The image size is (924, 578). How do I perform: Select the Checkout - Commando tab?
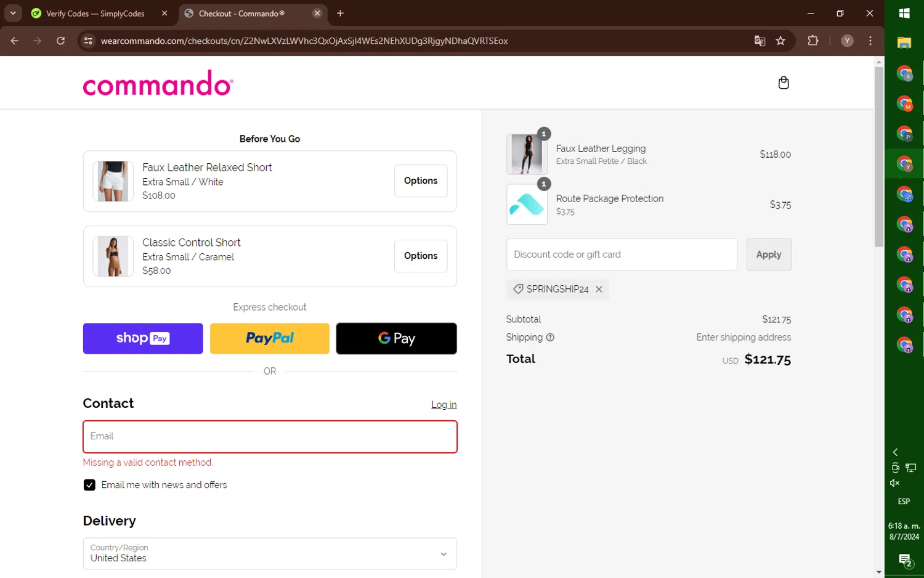point(241,13)
